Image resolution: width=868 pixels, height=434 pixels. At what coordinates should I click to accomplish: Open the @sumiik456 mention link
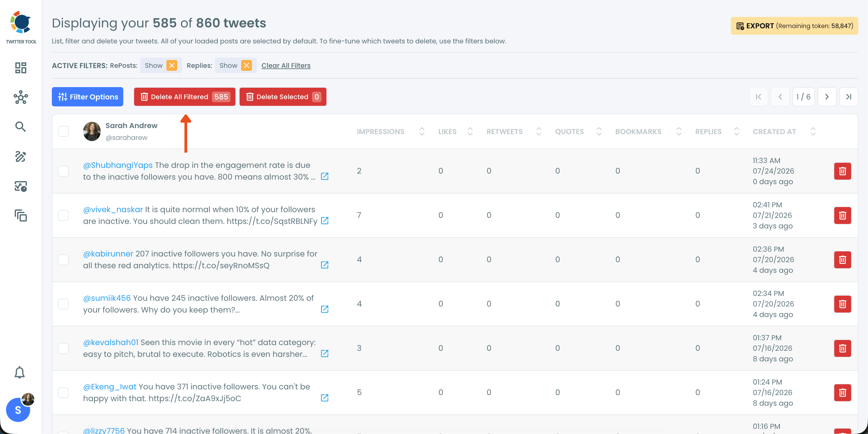tap(107, 298)
